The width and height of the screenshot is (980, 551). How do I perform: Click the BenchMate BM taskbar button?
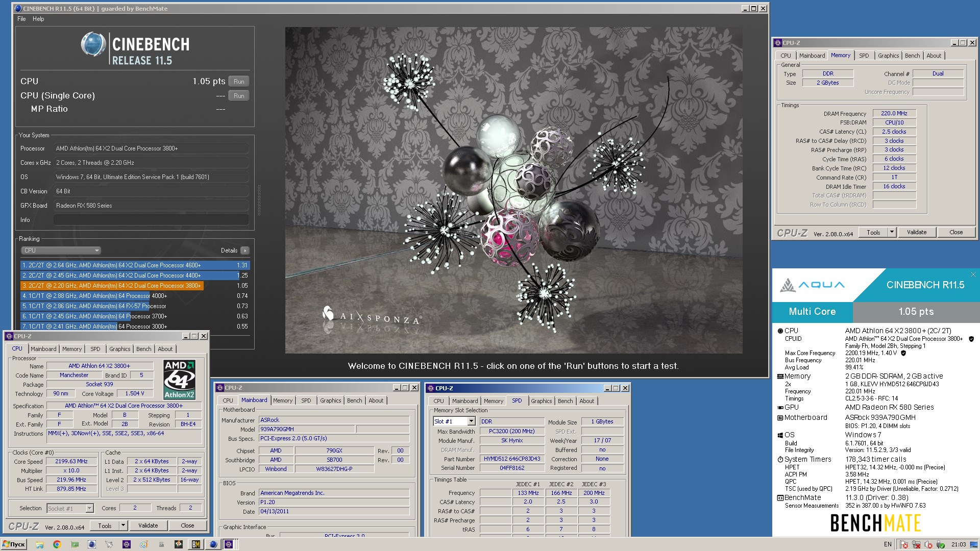pos(195,544)
